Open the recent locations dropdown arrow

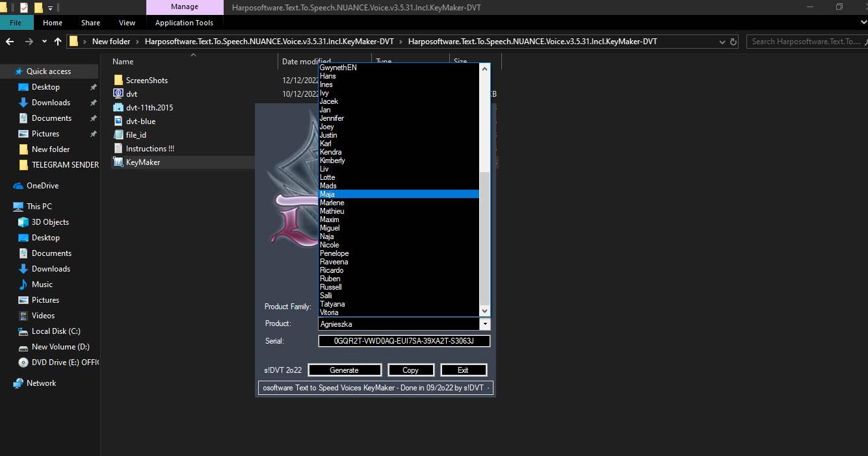coord(45,42)
